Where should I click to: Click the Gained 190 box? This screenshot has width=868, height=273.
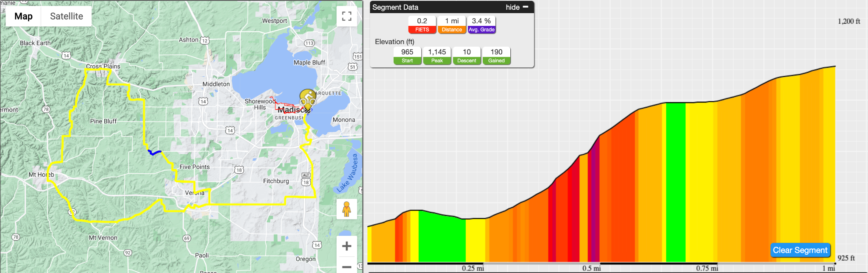(496, 56)
